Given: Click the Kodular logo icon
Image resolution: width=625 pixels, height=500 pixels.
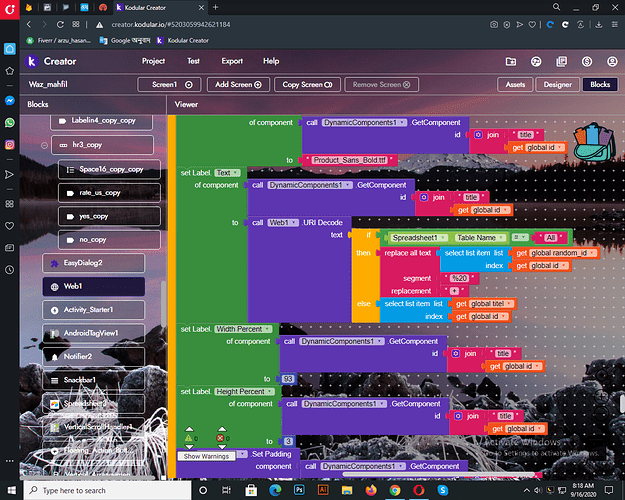Looking at the screenshot, I should 31,61.
